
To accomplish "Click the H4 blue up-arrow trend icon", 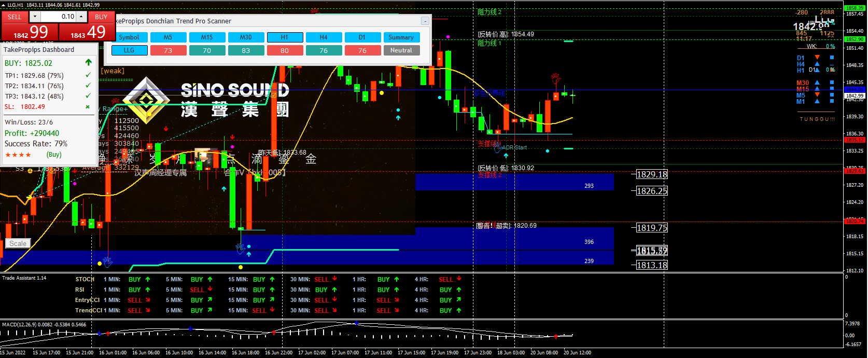I will pyautogui.click(x=817, y=64).
